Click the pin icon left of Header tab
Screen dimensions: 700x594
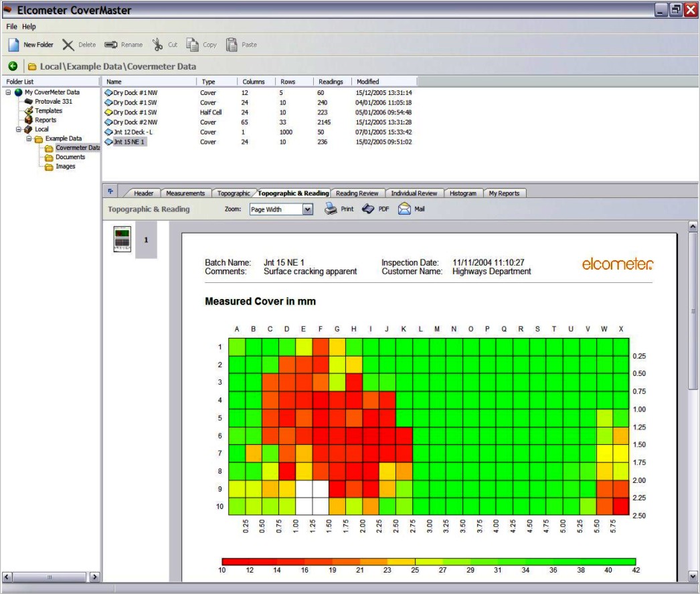point(110,191)
